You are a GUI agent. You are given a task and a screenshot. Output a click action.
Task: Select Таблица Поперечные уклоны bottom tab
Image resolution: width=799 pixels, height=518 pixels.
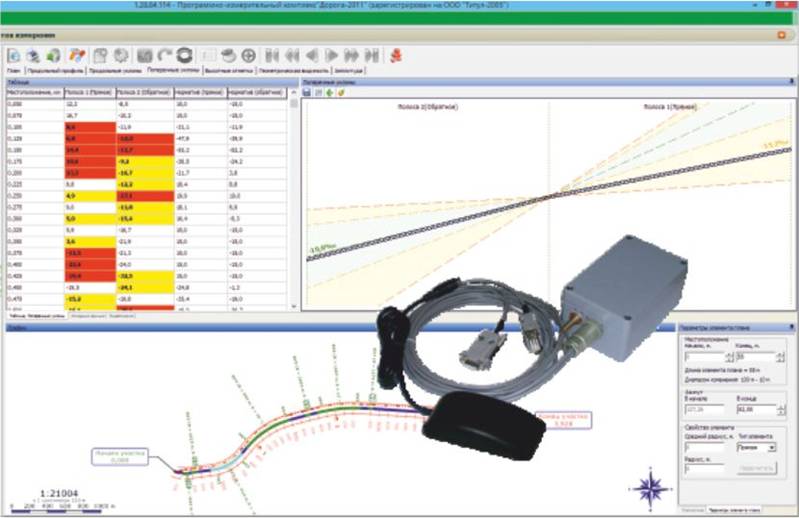(38, 316)
